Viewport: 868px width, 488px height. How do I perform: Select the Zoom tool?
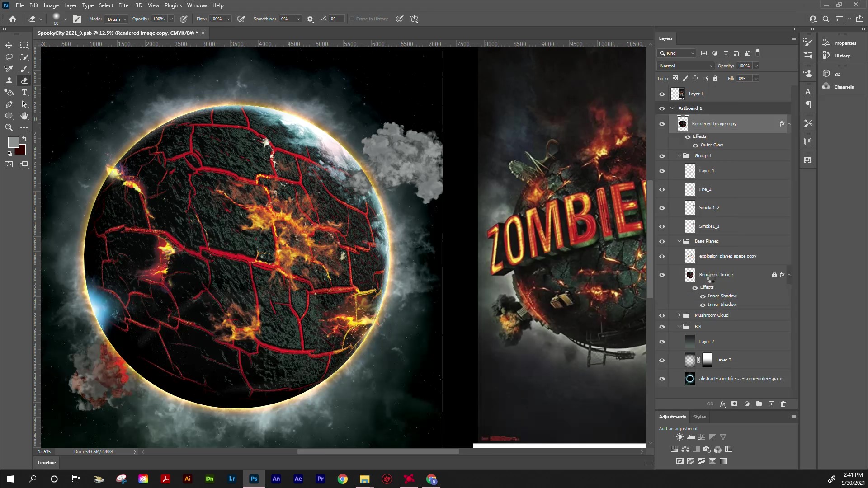(x=9, y=127)
